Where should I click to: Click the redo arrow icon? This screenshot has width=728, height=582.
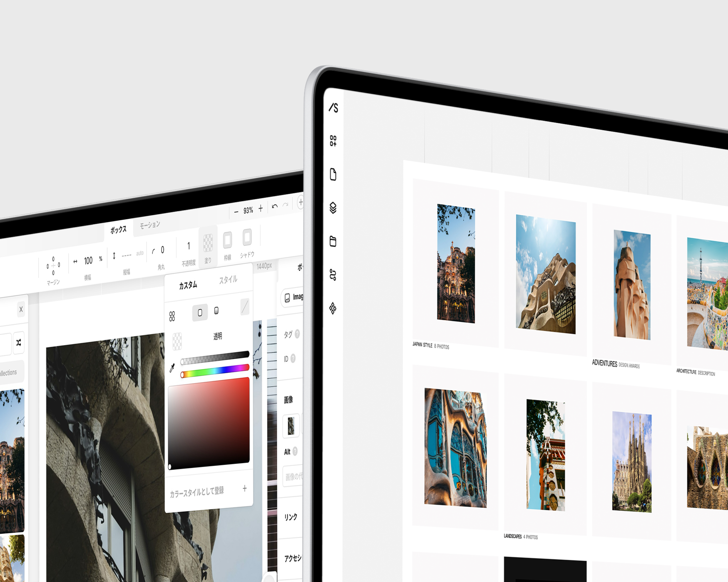(285, 204)
